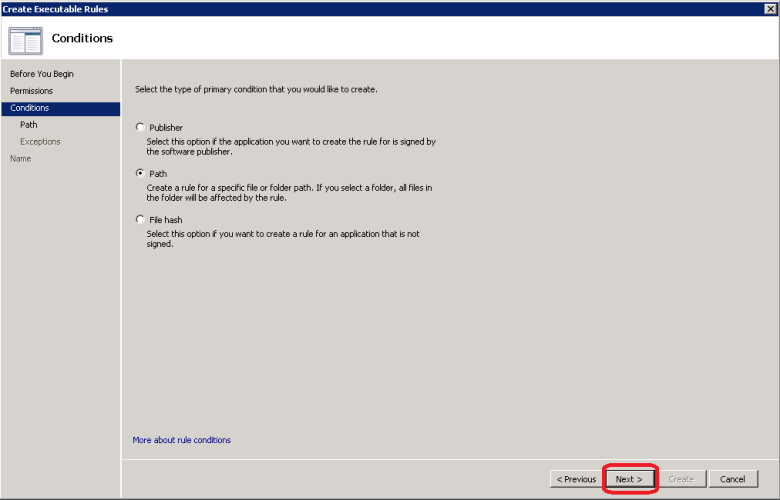Open the Permissions step in sidebar
This screenshot has height=500, width=780.
click(x=31, y=91)
